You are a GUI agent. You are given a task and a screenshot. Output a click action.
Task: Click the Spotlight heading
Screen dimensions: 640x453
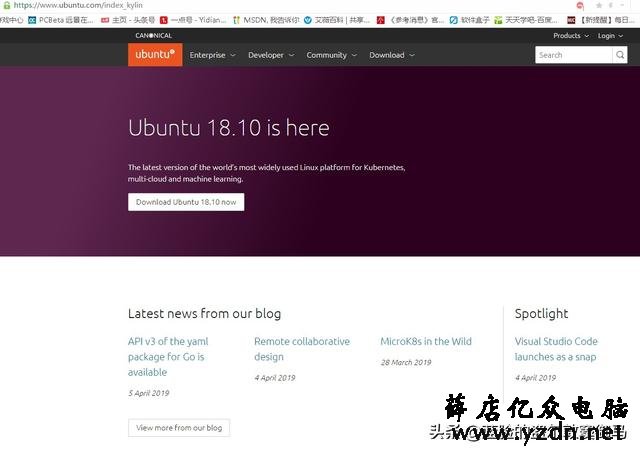point(541,313)
